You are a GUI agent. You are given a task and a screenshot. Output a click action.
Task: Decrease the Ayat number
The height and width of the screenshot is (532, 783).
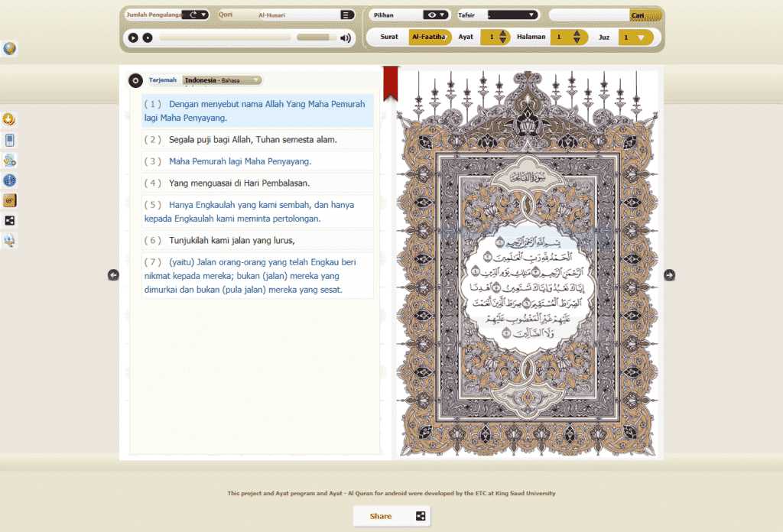coord(503,41)
